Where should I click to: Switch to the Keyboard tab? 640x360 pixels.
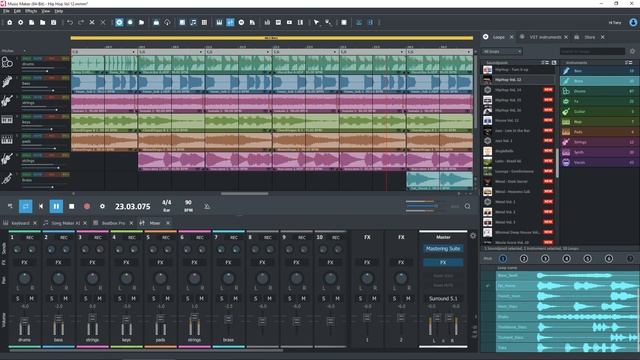[x=20, y=223]
